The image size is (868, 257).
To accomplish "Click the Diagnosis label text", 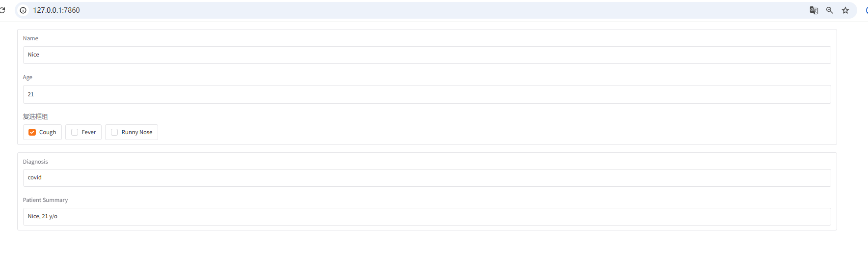I will click(35, 162).
